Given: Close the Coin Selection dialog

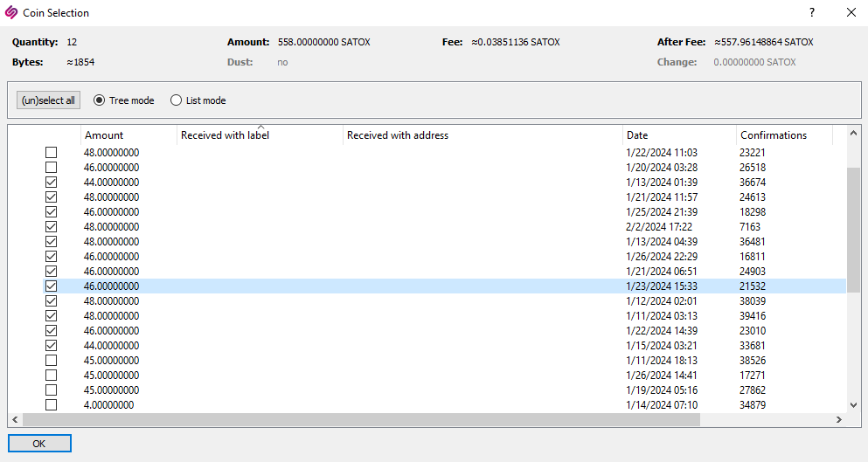Looking at the screenshot, I should click(851, 13).
